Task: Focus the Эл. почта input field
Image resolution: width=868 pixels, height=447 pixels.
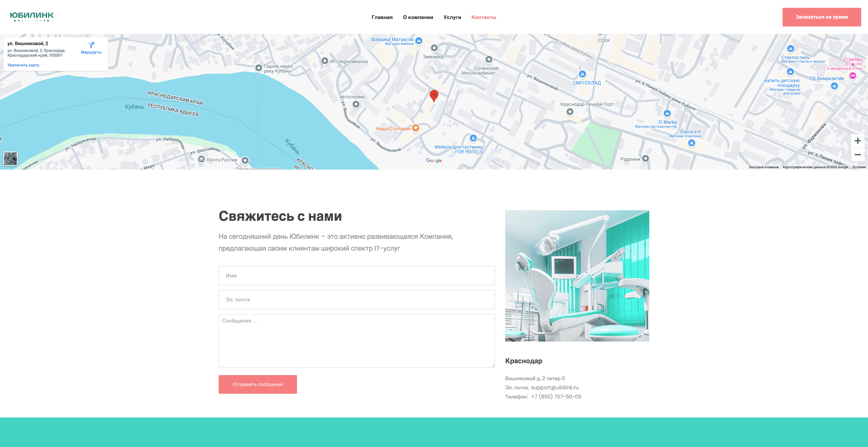Action: coord(356,299)
